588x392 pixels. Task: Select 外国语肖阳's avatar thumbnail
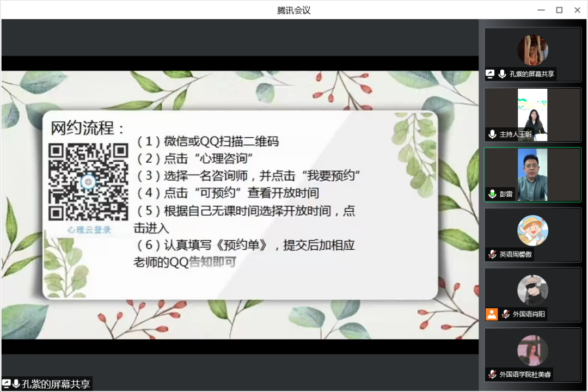click(x=532, y=290)
